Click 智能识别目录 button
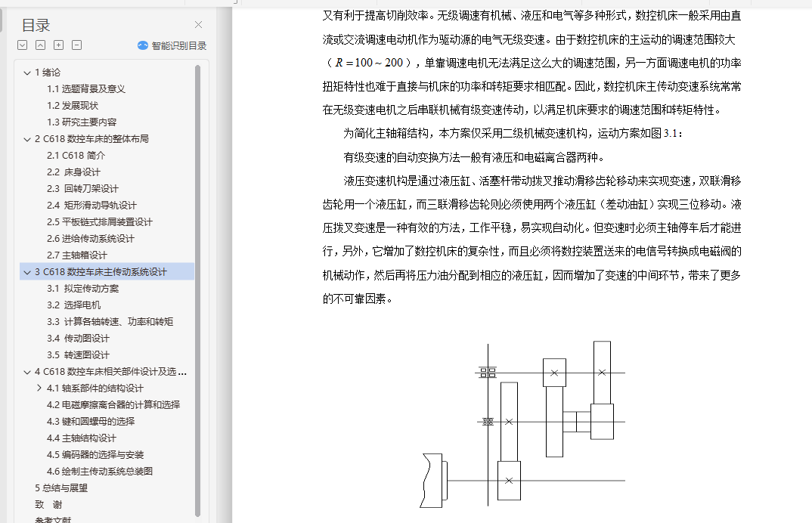This screenshot has height=523, width=812. [172, 45]
